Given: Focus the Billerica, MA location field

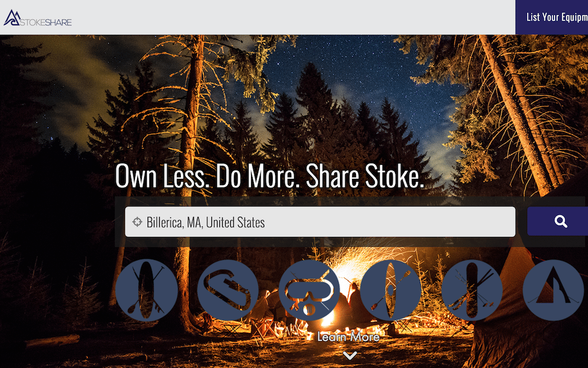Looking at the screenshot, I should (x=320, y=221).
